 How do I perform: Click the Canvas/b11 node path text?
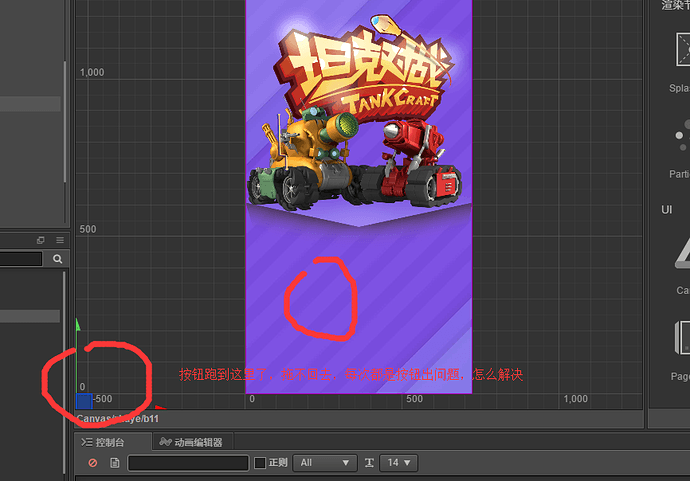(117, 419)
